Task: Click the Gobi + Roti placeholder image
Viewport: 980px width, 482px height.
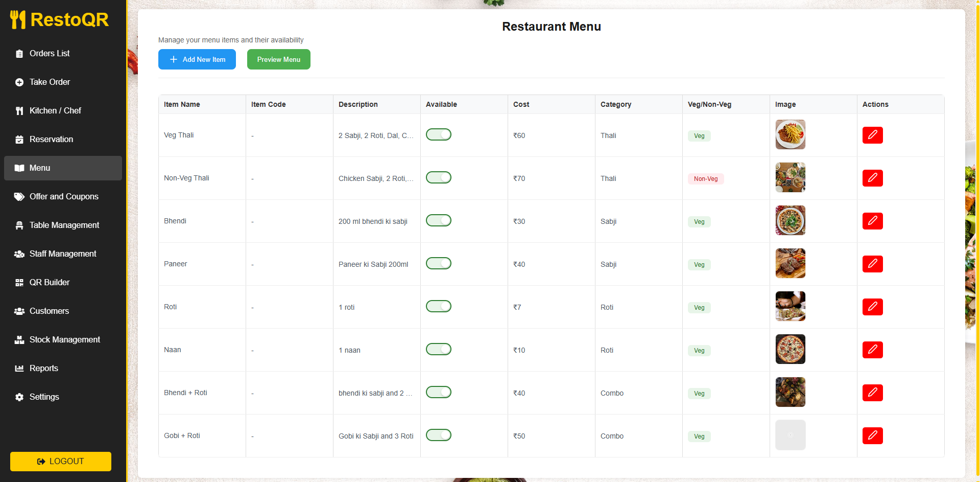Action: pos(791,435)
